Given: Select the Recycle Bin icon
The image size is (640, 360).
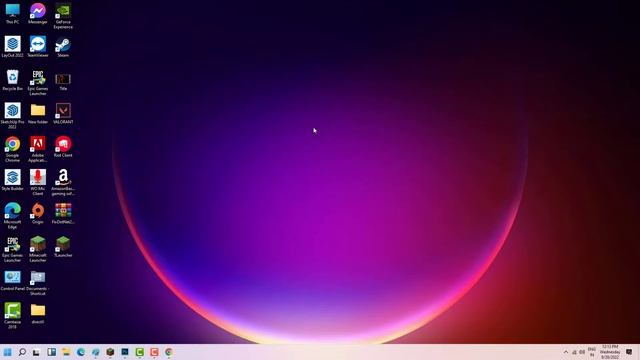Looking at the screenshot, I should pyautogui.click(x=12, y=80).
